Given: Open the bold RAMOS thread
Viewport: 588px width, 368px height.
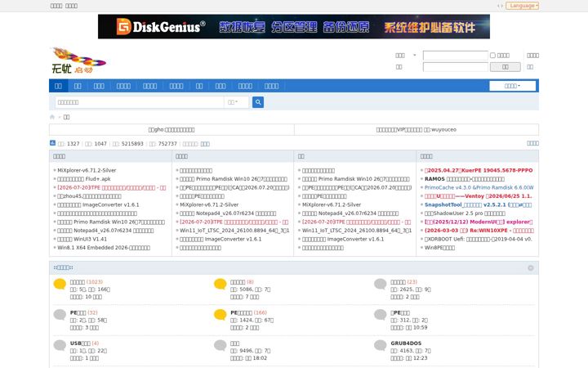Looking at the screenshot, I should tap(464, 179).
